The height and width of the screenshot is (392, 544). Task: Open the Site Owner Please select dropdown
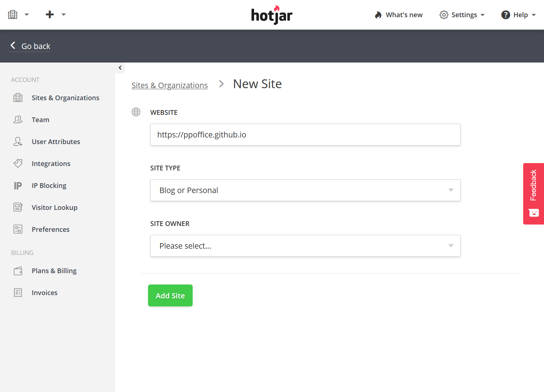pyautogui.click(x=305, y=246)
